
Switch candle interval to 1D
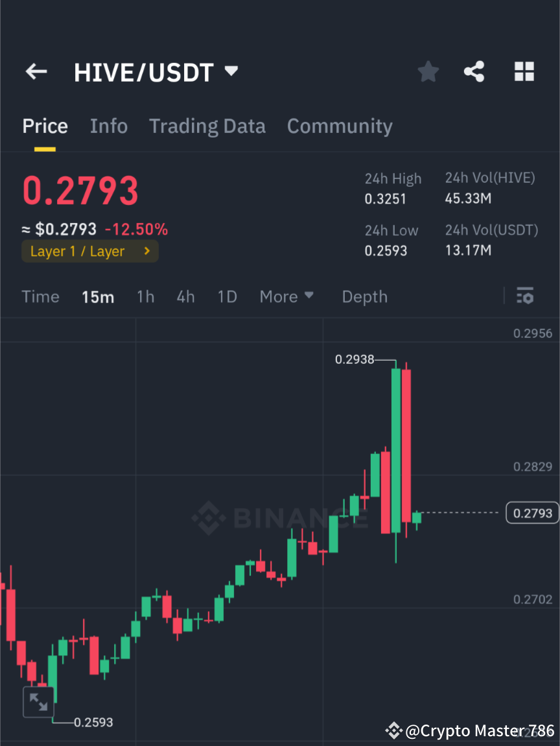pos(227,296)
